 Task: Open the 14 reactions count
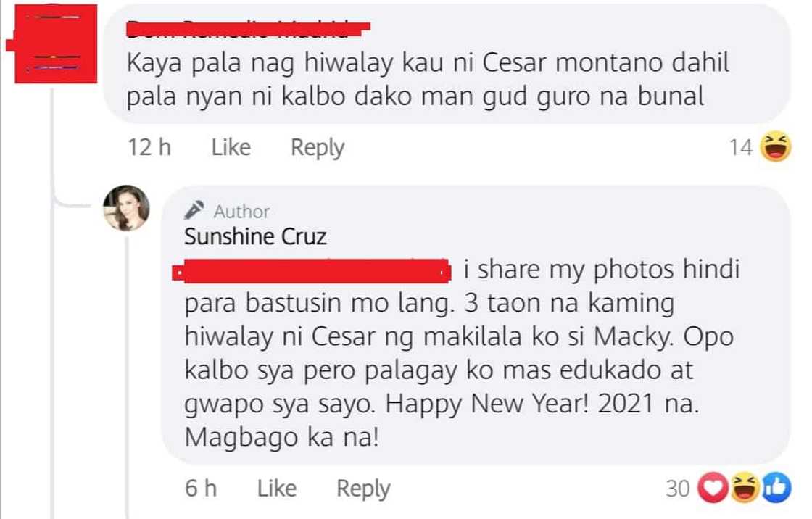(741, 149)
